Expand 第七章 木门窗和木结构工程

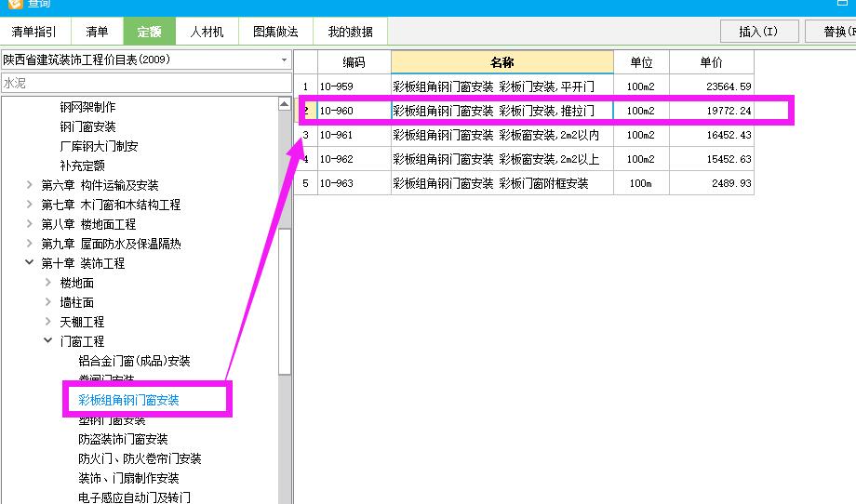pos(30,205)
